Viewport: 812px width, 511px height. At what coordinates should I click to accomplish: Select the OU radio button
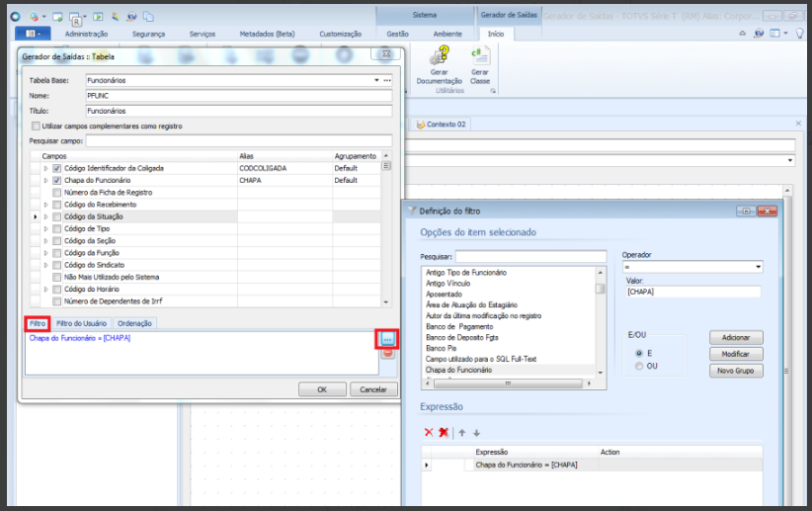click(x=639, y=366)
